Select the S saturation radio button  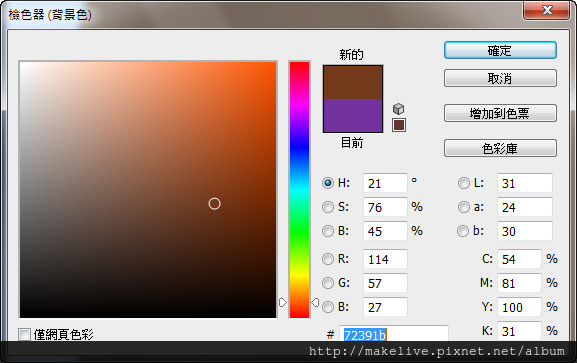tap(328, 207)
